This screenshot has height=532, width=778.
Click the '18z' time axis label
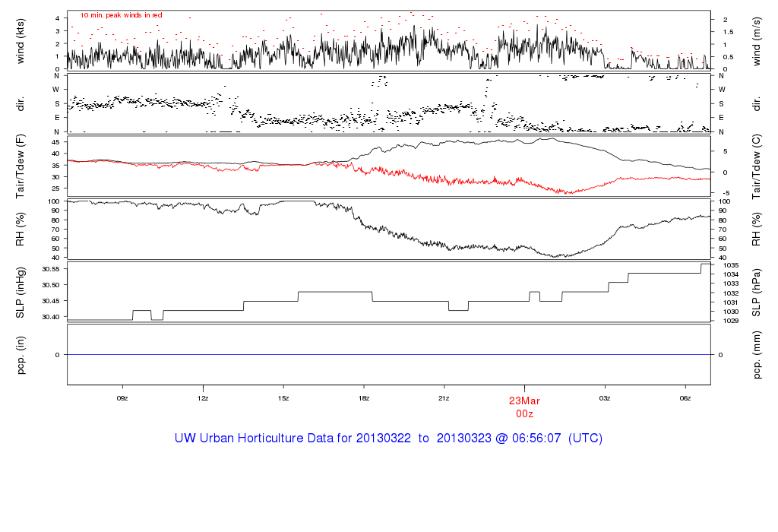364,398
